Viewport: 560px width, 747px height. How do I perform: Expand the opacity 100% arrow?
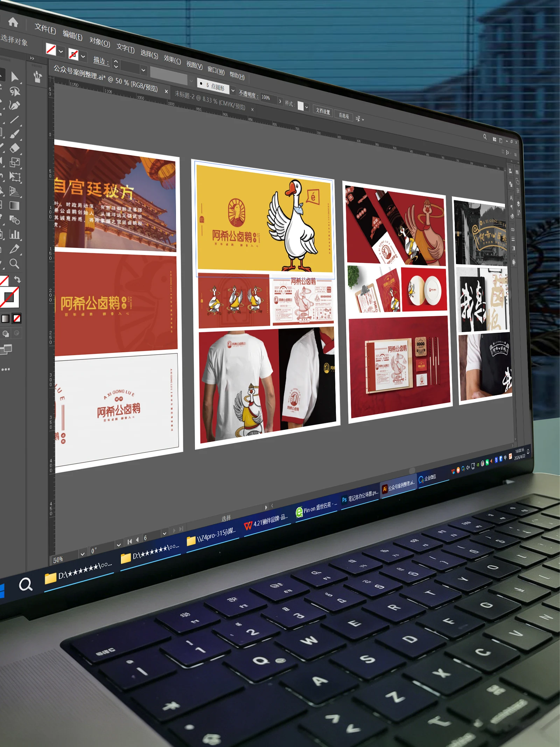pos(280,101)
